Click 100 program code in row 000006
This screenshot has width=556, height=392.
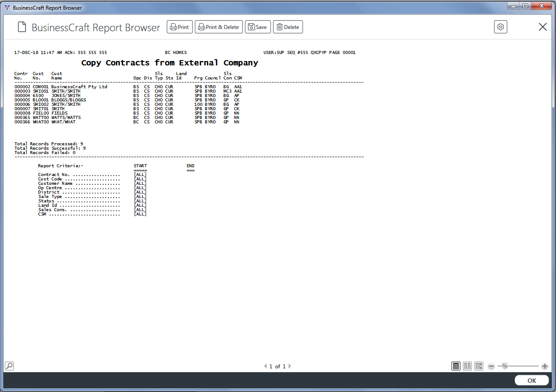point(199,104)
